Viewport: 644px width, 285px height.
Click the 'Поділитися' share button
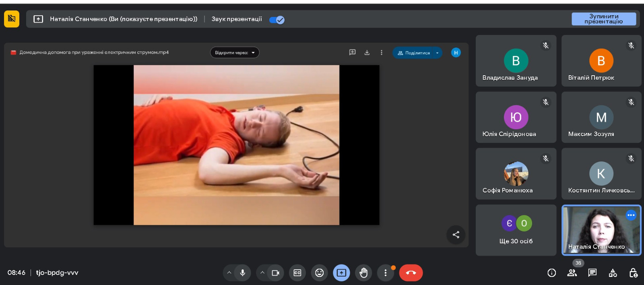[x=414, y=53]
